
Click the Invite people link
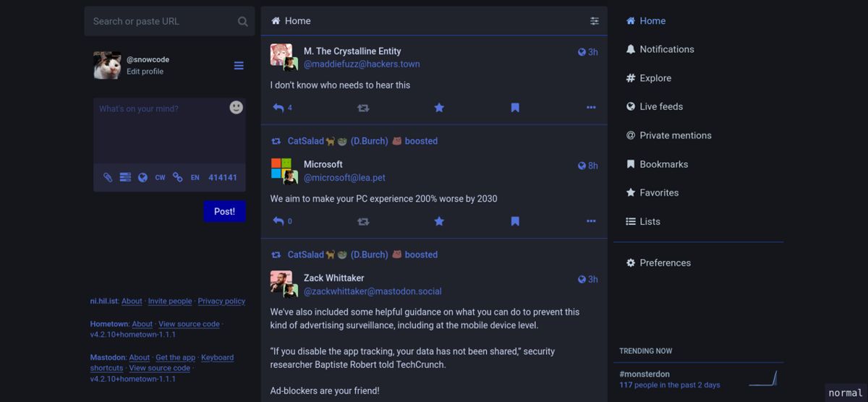[170, 301]
